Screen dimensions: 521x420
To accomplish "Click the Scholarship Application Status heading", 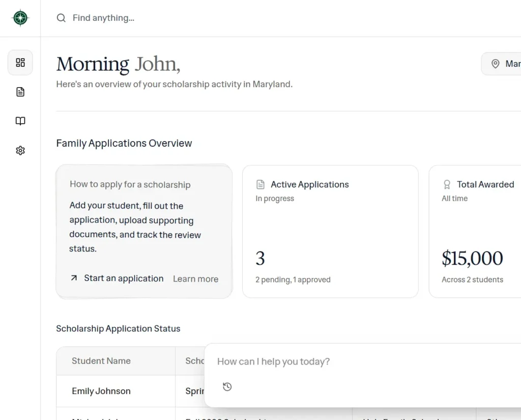I will [x=118, y=328].
